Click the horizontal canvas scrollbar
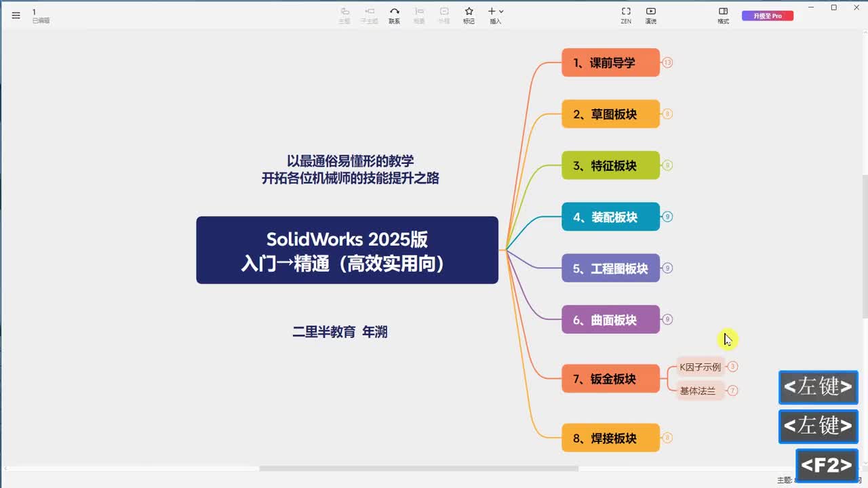This screenshot has height=488, width=868. pyautogui.click(x=418, y=468)
